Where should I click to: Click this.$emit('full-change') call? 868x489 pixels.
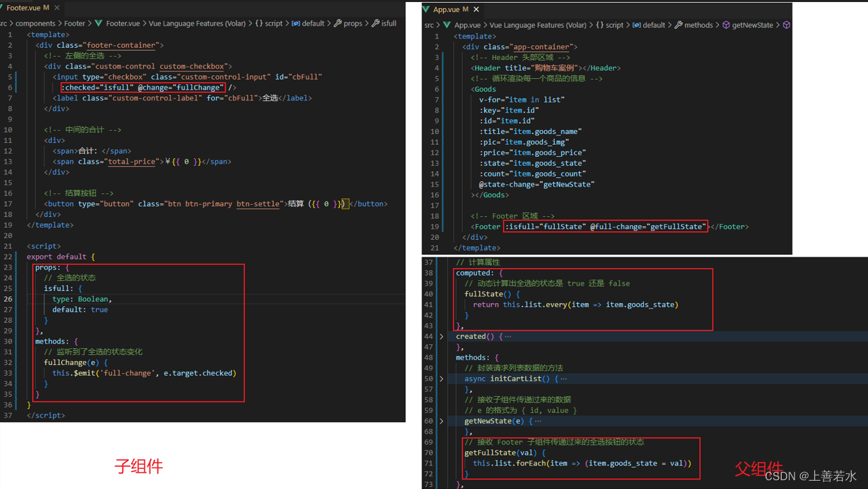tap(144, 373)
